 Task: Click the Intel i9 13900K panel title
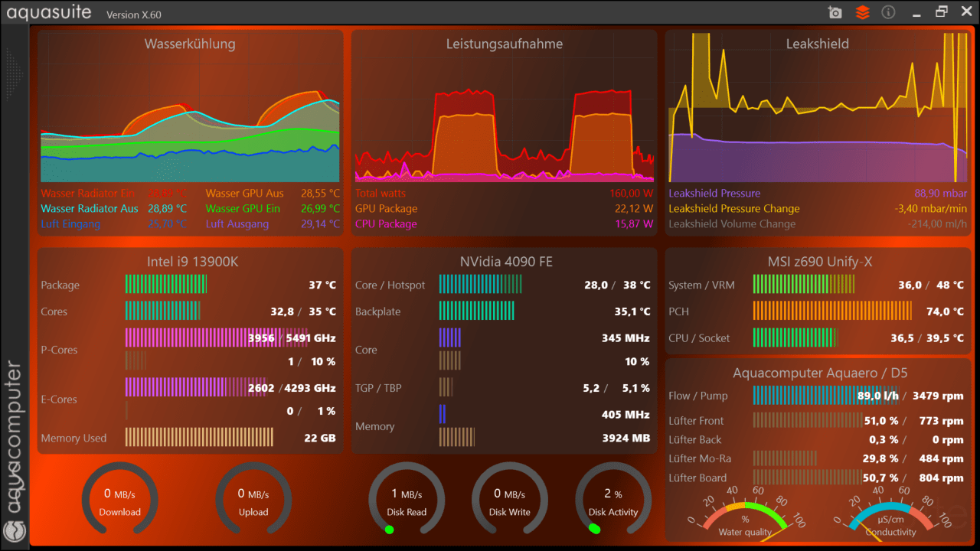click(x=193, y=262)
